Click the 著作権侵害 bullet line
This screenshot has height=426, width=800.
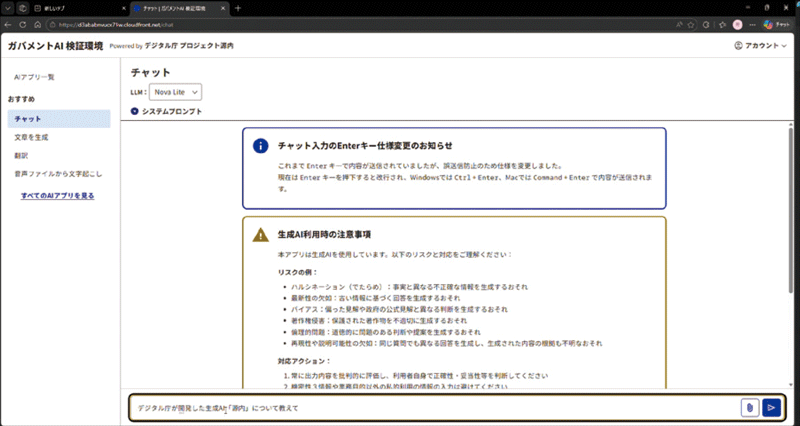coord(379,320)
